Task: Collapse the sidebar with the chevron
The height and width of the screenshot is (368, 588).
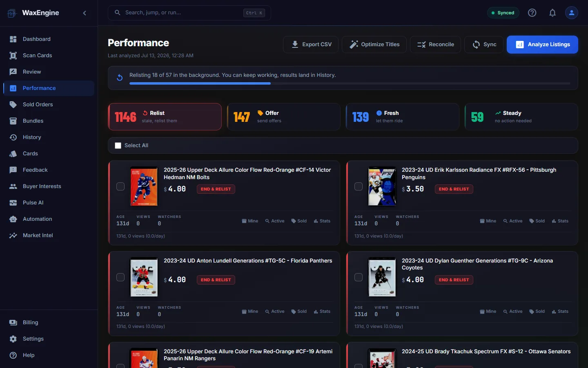Action: (x=85, y=13)
